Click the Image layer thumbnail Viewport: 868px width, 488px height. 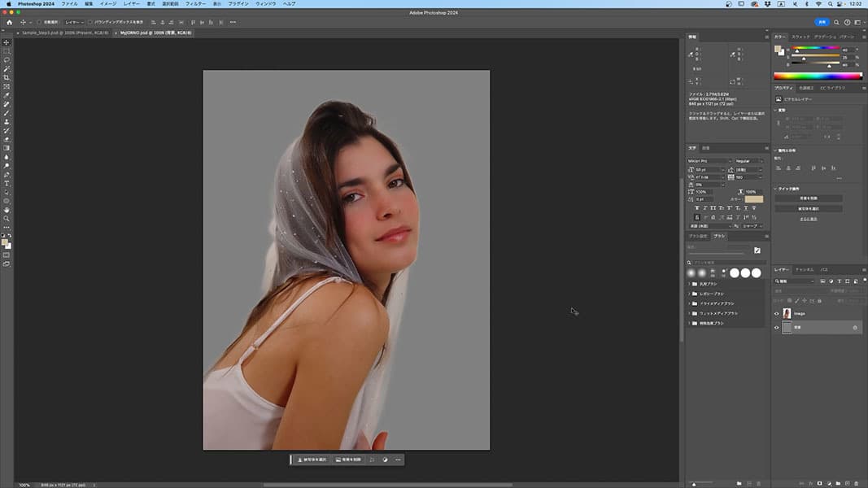coord(787,313)
